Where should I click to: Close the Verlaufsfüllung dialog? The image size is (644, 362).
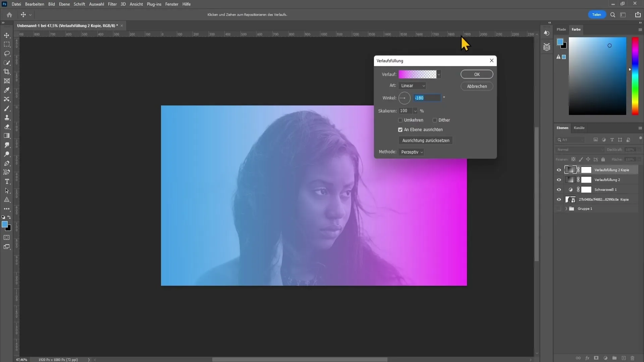pos(491,61)
